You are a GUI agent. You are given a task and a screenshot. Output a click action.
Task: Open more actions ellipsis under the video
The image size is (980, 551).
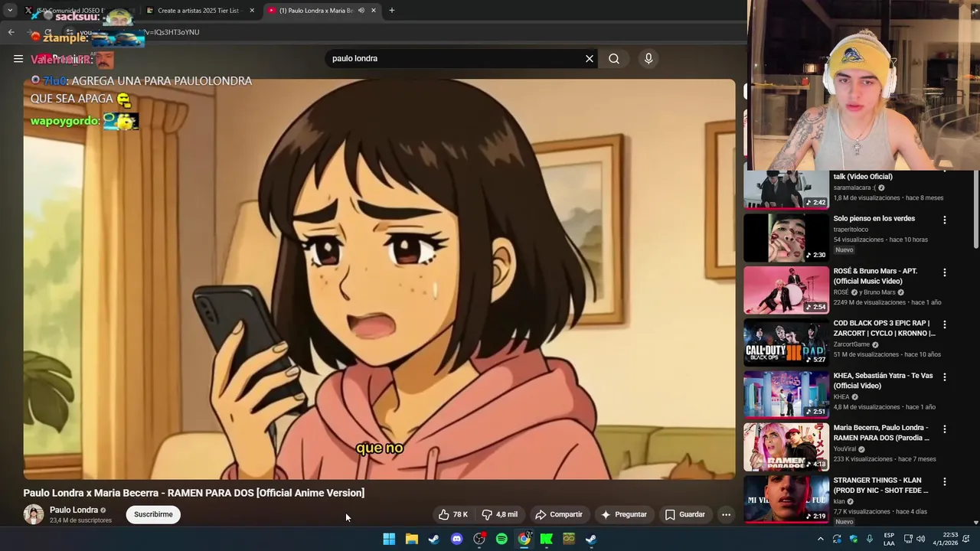[x=726, y=514]
